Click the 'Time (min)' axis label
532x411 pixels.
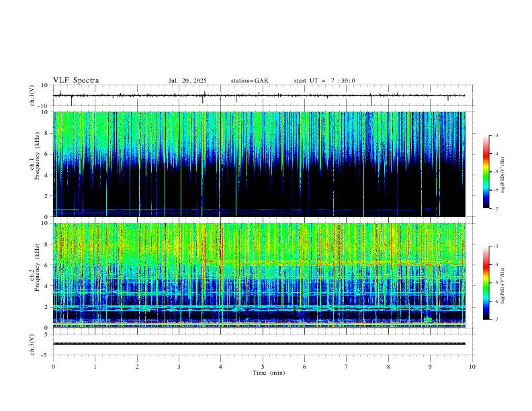pos(269,373)
